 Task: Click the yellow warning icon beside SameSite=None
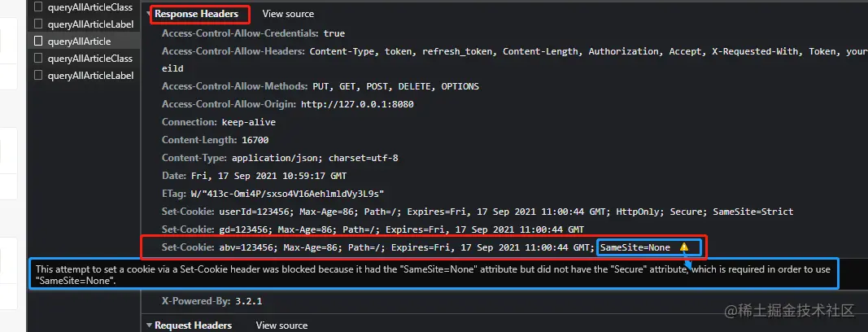pos(684,247)
